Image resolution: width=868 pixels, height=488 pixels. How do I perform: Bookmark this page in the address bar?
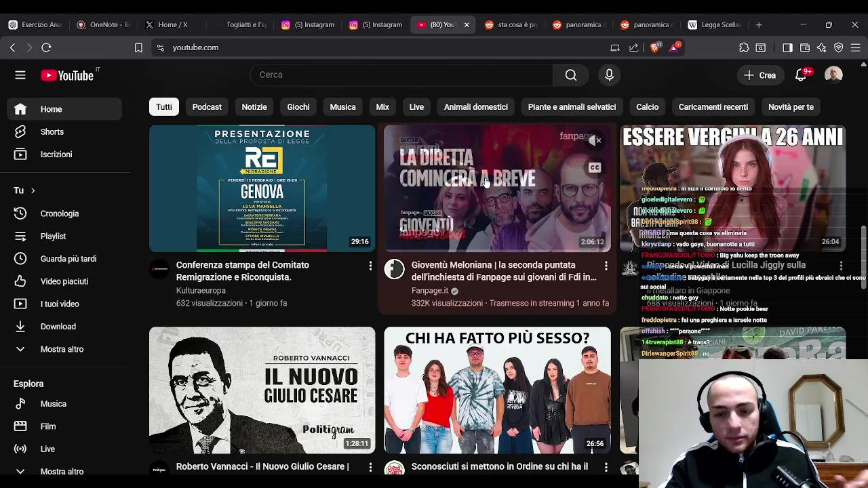pos(138,47)
